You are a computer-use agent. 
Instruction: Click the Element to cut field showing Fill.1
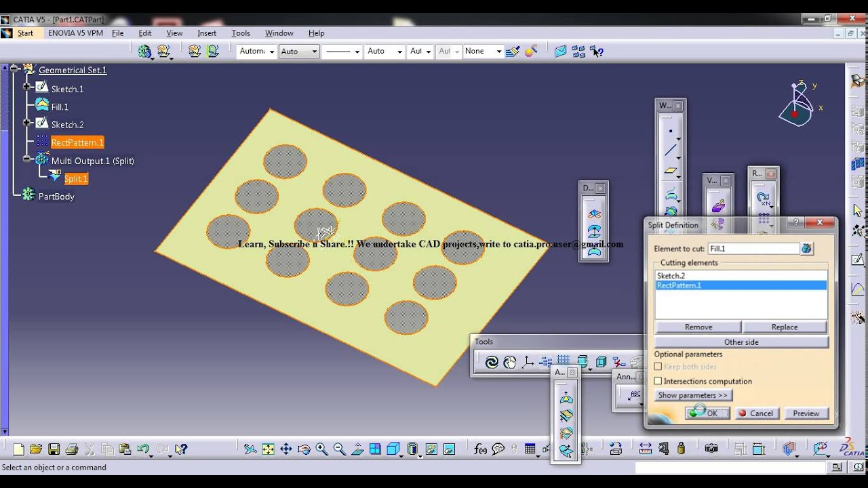click(753, 249)
